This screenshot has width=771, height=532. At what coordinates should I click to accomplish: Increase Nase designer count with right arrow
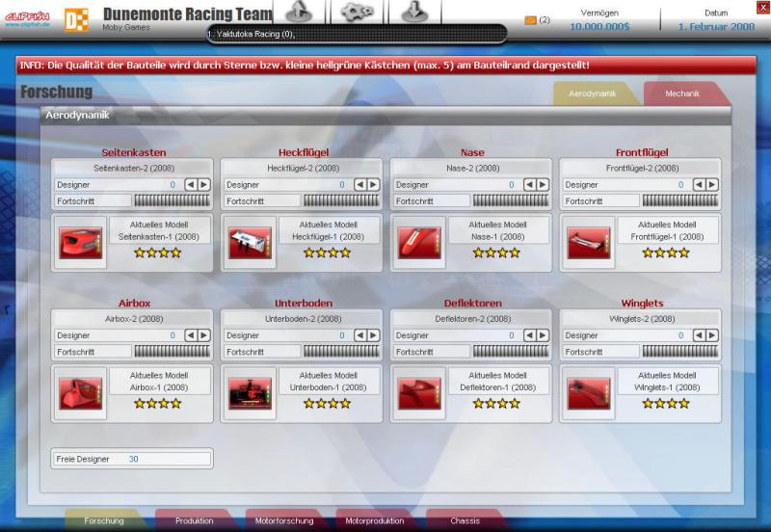[x=543, y=184]
